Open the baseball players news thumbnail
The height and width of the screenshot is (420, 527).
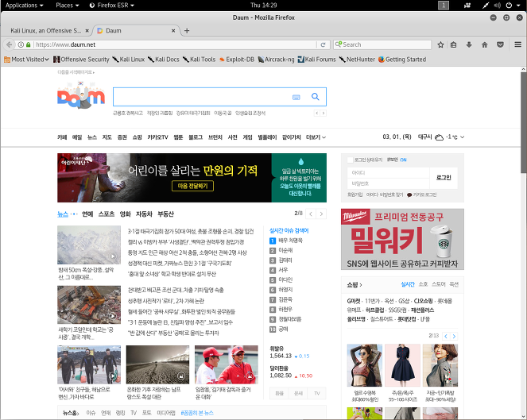pyautogui.click(x=227, y=364)
